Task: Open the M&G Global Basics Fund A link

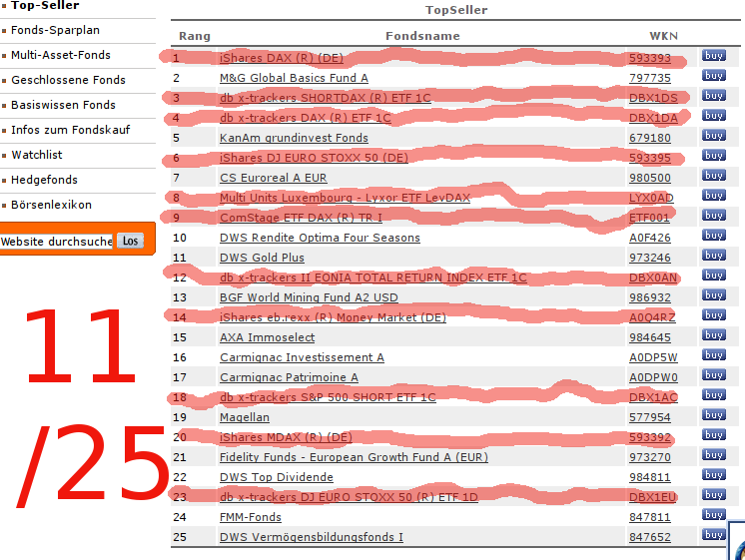Action: 294,78
